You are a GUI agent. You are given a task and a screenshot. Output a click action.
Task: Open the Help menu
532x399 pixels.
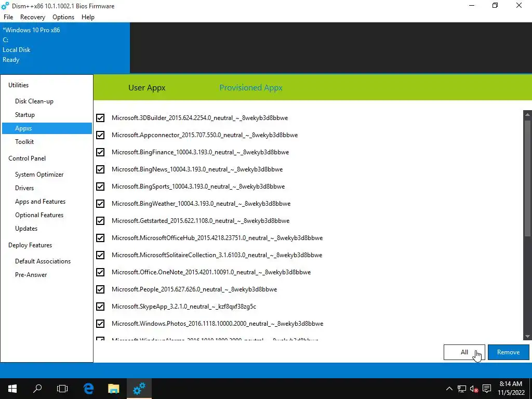click(x=88, y=17)
